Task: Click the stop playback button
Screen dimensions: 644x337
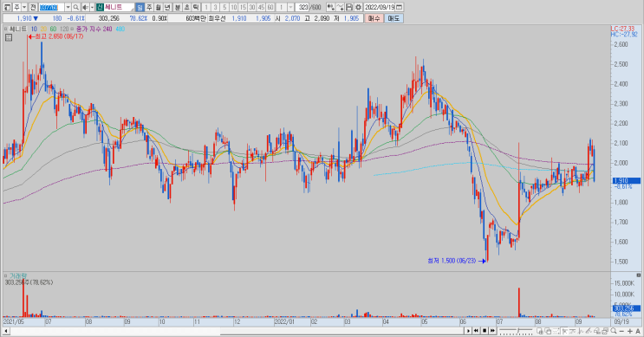Action: [x=485, y=331]
